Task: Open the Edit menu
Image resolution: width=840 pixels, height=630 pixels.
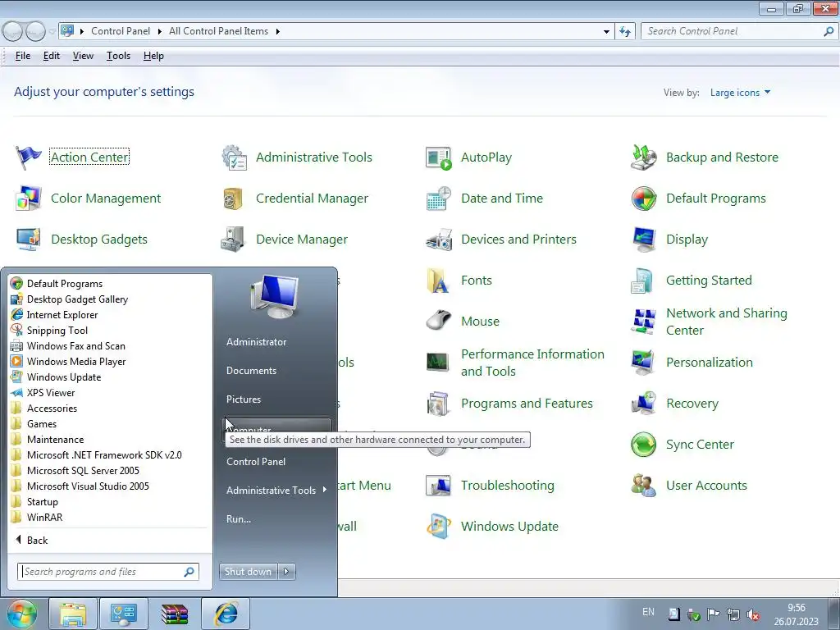Action: click(52, 56)
